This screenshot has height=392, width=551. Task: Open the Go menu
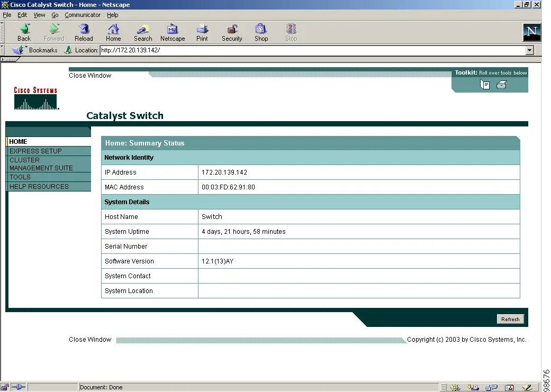55,15
